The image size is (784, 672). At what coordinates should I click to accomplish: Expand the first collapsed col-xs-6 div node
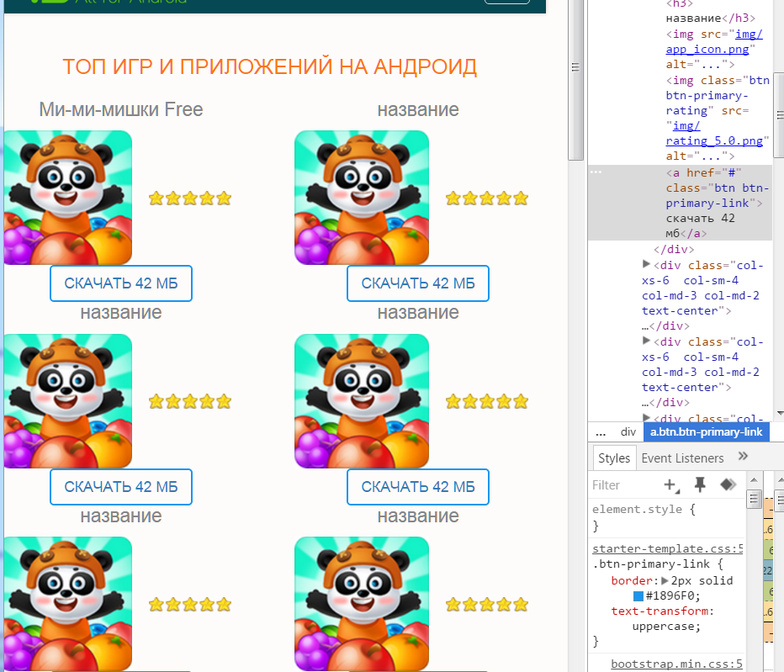[646, 264]
